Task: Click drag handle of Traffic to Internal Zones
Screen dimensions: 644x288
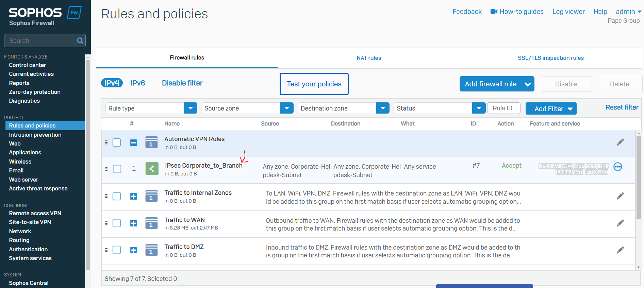Action: point(106,196)
